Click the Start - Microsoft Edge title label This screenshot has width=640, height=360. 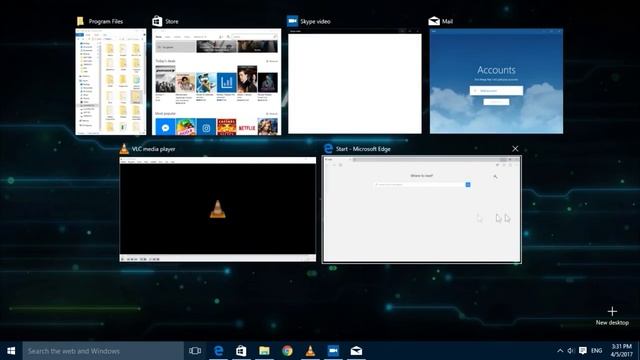pyautogui.click(x=363, y=149)
